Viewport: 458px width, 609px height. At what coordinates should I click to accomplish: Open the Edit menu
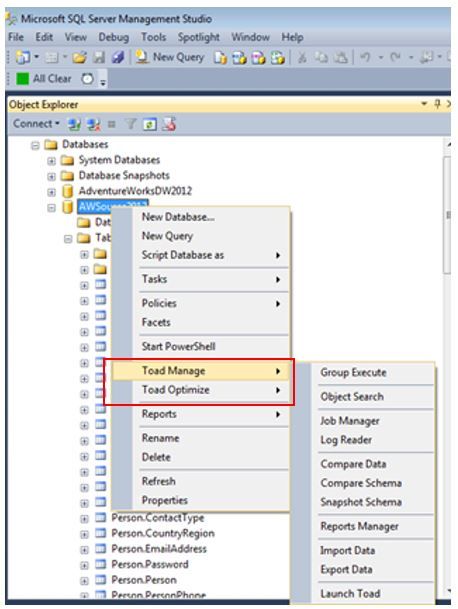[x=44, y=37]
